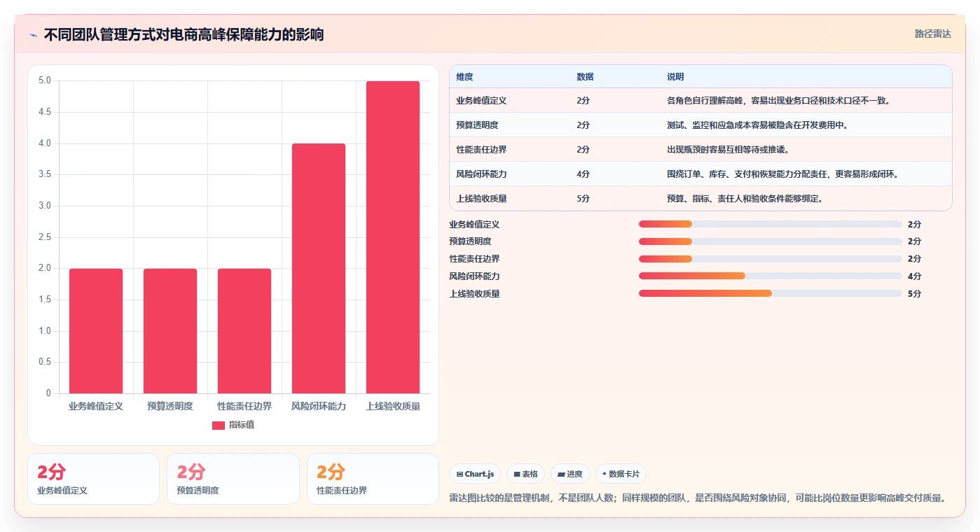The image size is (980, 532).
Task: Open the 性能责任边界 2分 data card
Action: coord(373,479)
